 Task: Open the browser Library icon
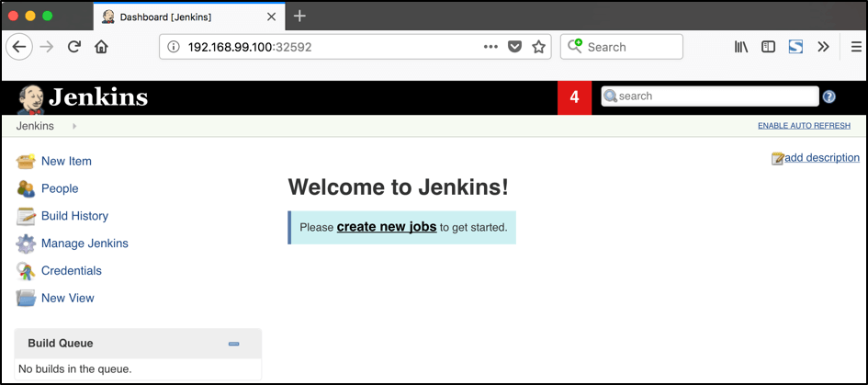741,47
